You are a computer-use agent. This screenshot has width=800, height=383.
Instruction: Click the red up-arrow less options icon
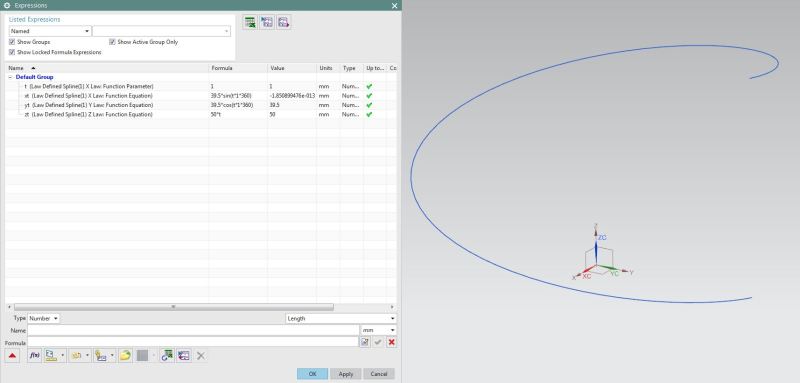tap(12, 356)
